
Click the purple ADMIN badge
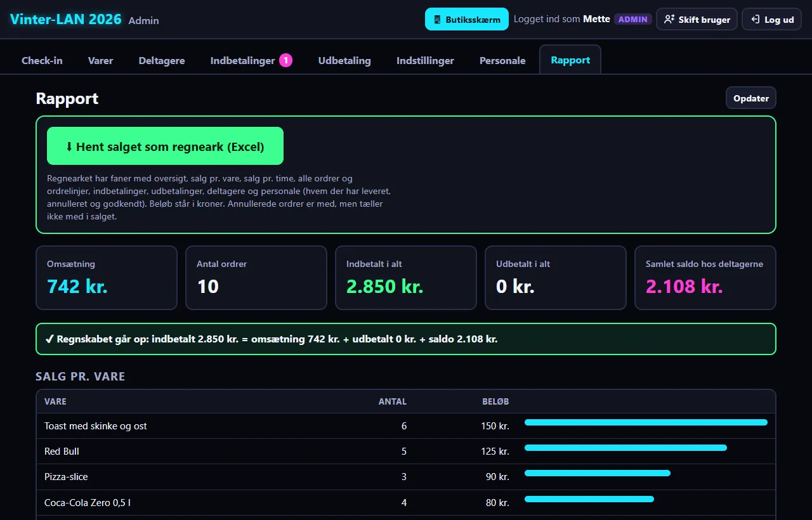[x=633, y=19]
